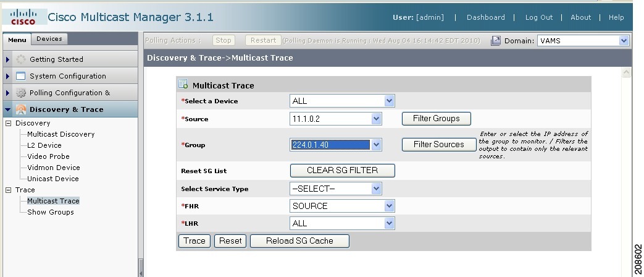Screen dimensions: 644x277
Task: Click the Discovery & Trace menu item
Action: click(70, 109)
